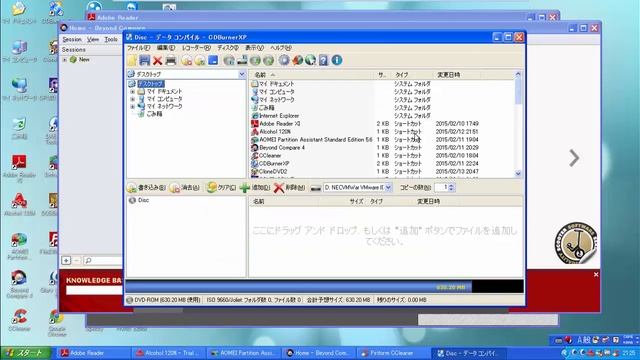640x360 pixels.
Task: Expand the New session node in Beyond Compare
Action: [64, 60]
